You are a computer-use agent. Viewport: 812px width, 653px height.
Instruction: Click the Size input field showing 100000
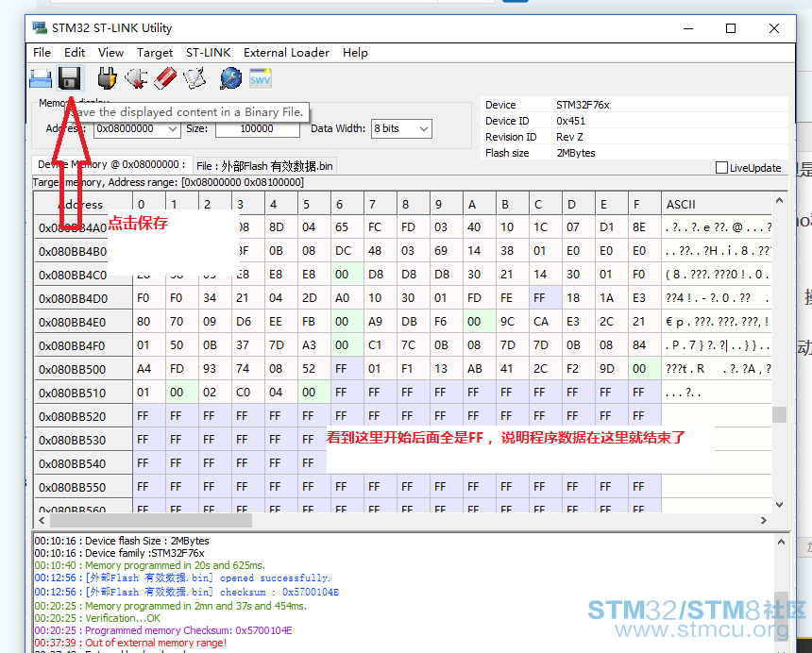pyautogui.click(x=258, y=129)
